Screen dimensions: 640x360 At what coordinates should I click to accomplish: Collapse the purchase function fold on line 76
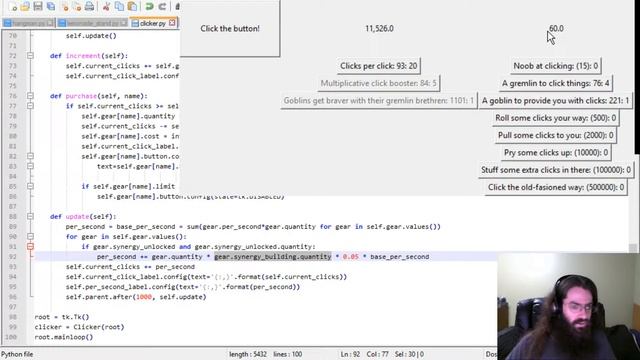point(31,96)
